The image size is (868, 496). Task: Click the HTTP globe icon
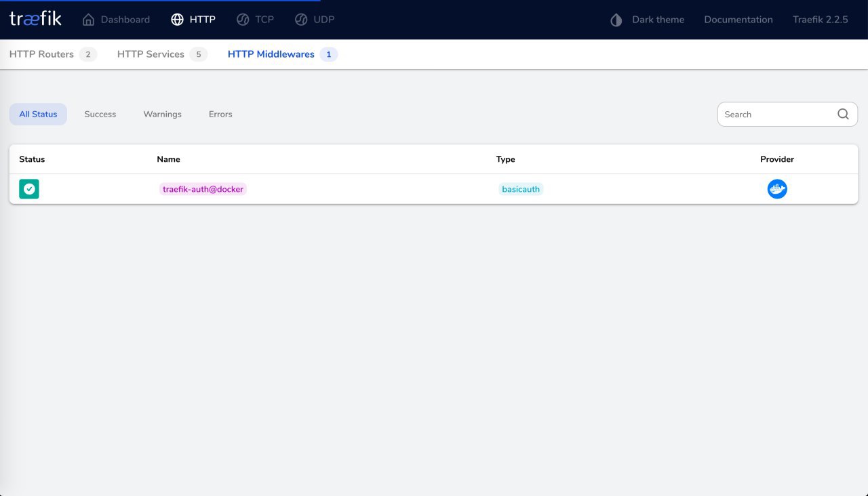coord(177,20)
